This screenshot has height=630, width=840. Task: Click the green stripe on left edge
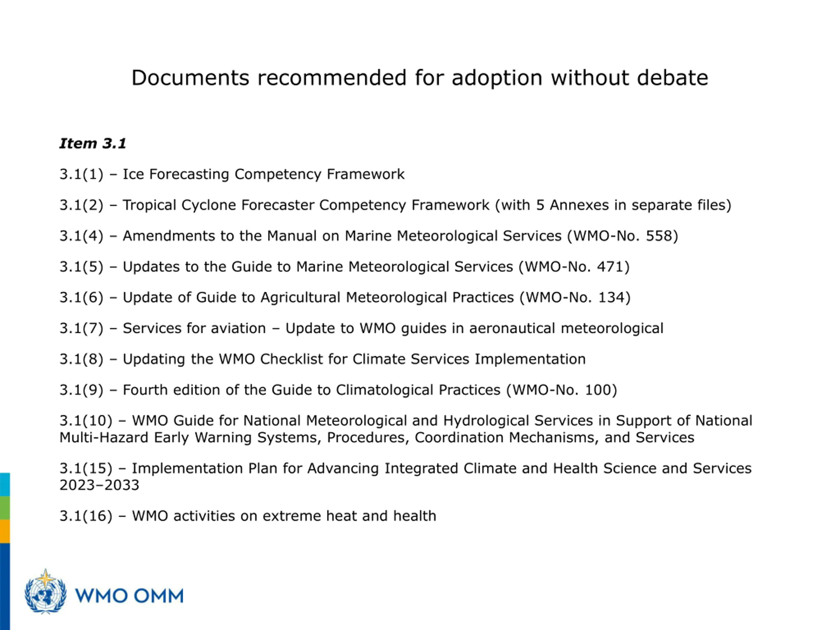[x=5, y=508]
